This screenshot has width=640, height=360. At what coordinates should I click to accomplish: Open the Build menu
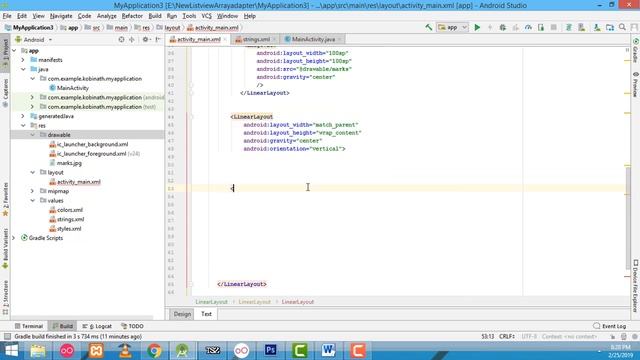point(155,16)
